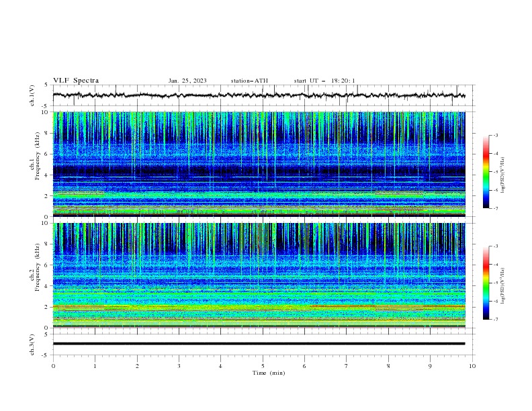Screen dimensions: 532x411
Task: Click time axis tick label "1"
Action: [x=95, y=366]
